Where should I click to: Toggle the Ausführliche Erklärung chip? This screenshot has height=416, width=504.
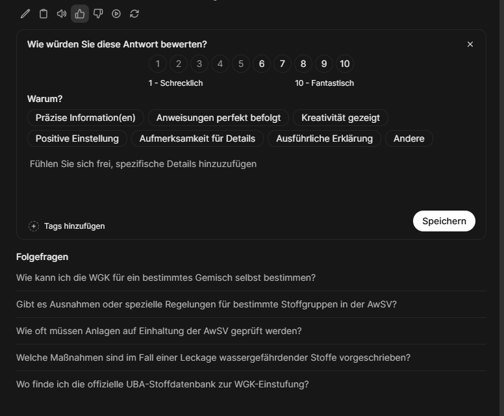[324, 139]
